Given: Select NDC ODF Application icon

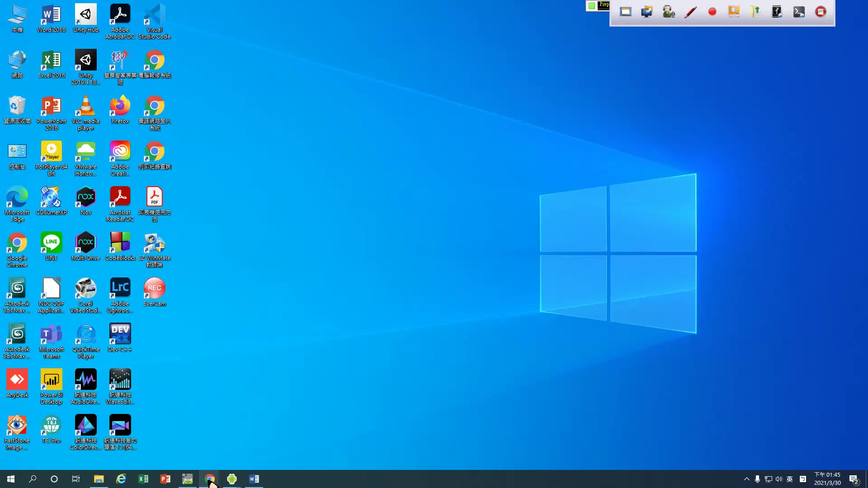Looking at the screenshot, I should (x=51, y=296).
